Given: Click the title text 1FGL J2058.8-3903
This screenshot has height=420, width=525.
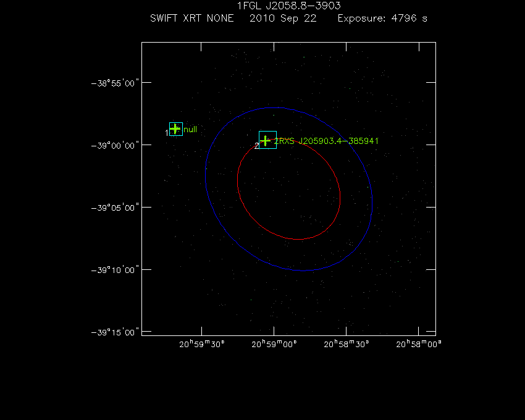Looking at the screenshot, I should 288,6.
